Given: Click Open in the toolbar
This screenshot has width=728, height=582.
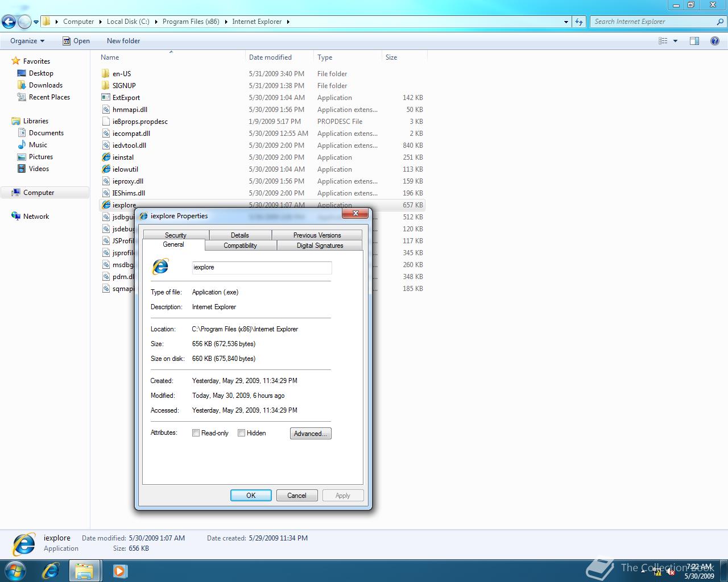Looking at the screenshot, I should [76, 41].
